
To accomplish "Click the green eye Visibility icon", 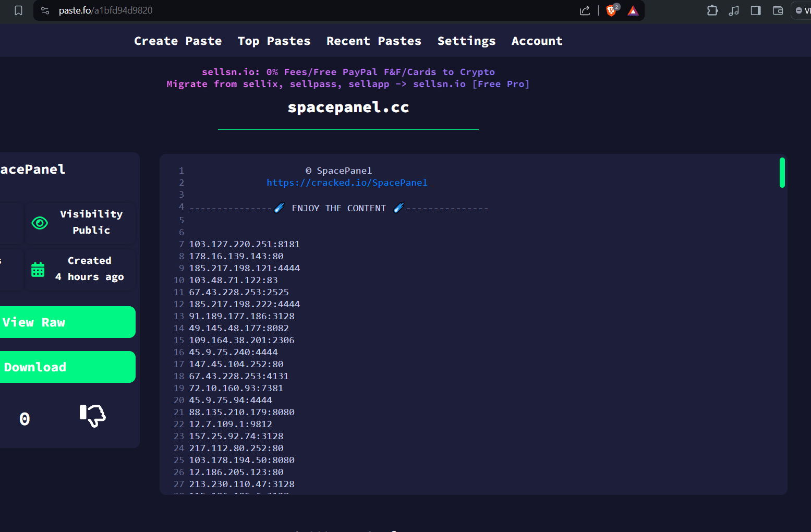I will 40,223.
